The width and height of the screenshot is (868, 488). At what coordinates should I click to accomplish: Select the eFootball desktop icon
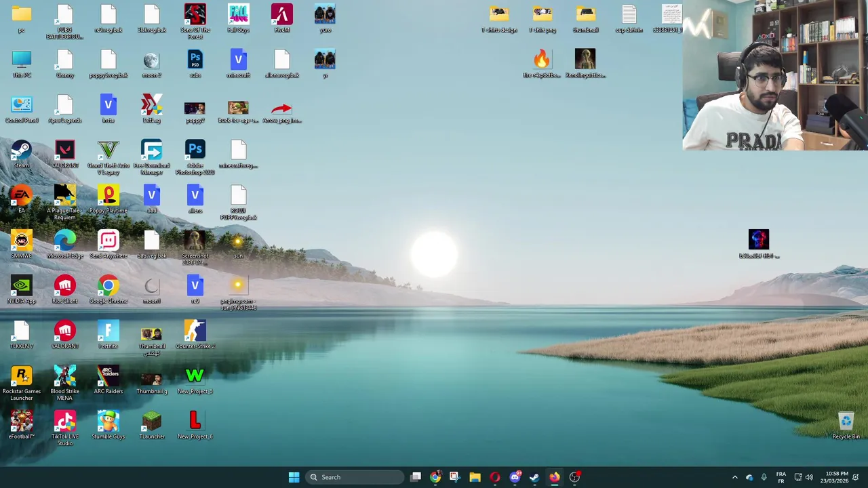pyautogui.click(x=21, y=425)
